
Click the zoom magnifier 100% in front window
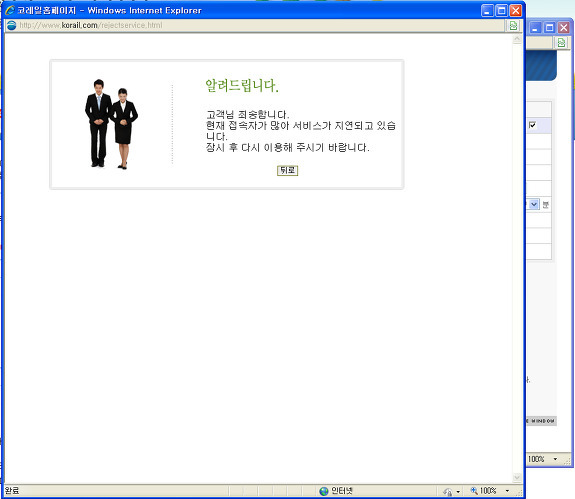[x=484, y=491]
